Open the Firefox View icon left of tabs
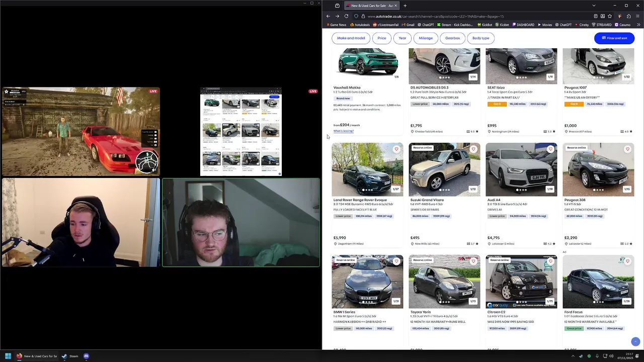This screenshot has height=362, width=644. 337,6
